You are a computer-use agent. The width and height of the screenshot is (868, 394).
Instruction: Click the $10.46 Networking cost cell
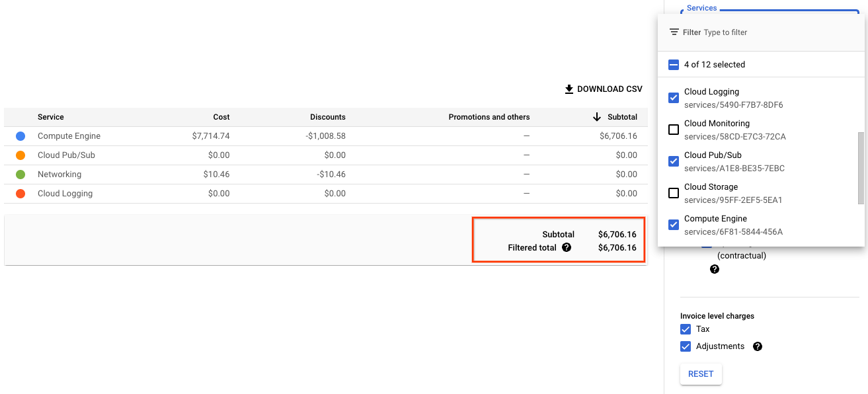point(216,175)
